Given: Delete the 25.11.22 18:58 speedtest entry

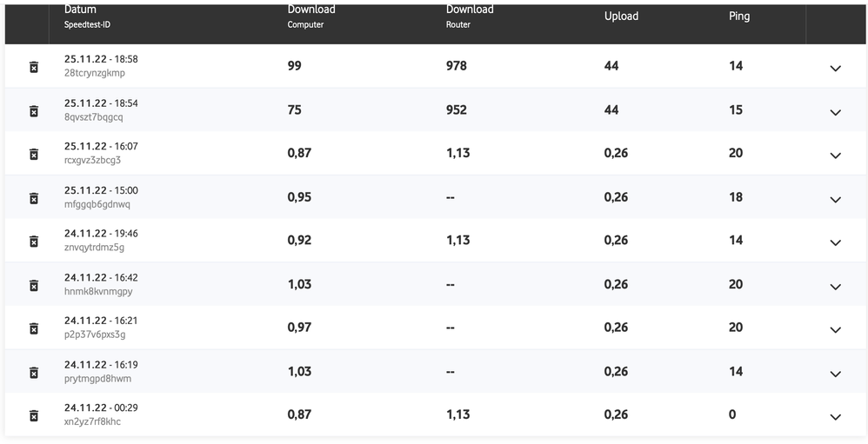Looking at the screenshot, I should [34, 67].
